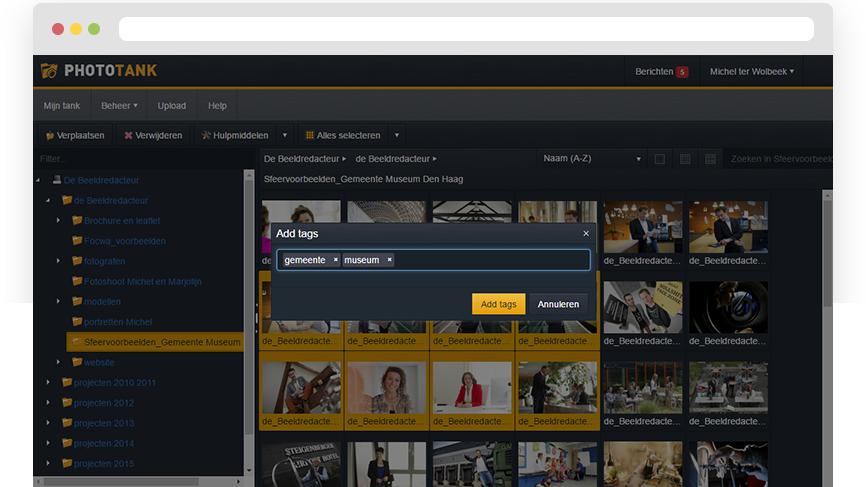The width and height of the screenshot is (866, 487).
Task: Open the Hulpmiddelen dropdown arrow
Action: 284,135
